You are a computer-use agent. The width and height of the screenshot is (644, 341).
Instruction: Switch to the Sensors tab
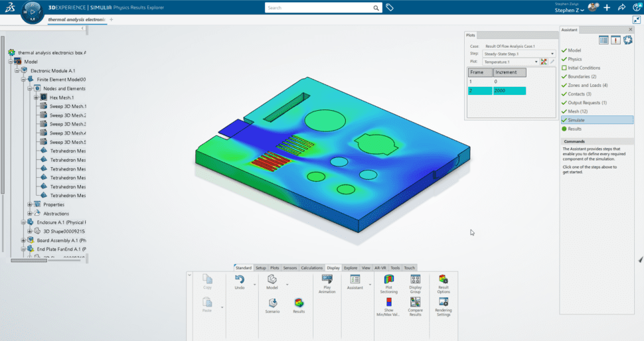pos(289,268)
